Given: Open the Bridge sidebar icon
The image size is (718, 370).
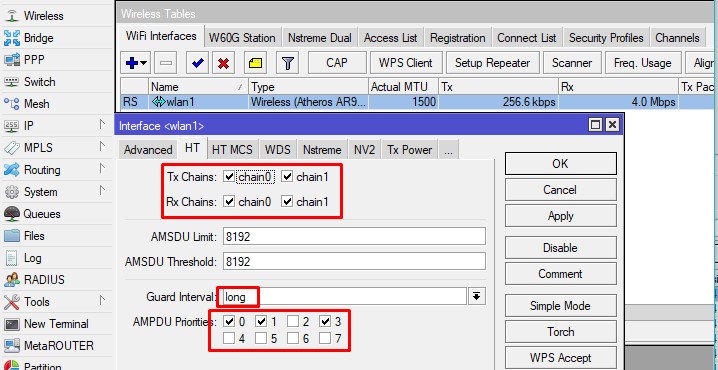Looking at the screenshot, I should (11, 38).
